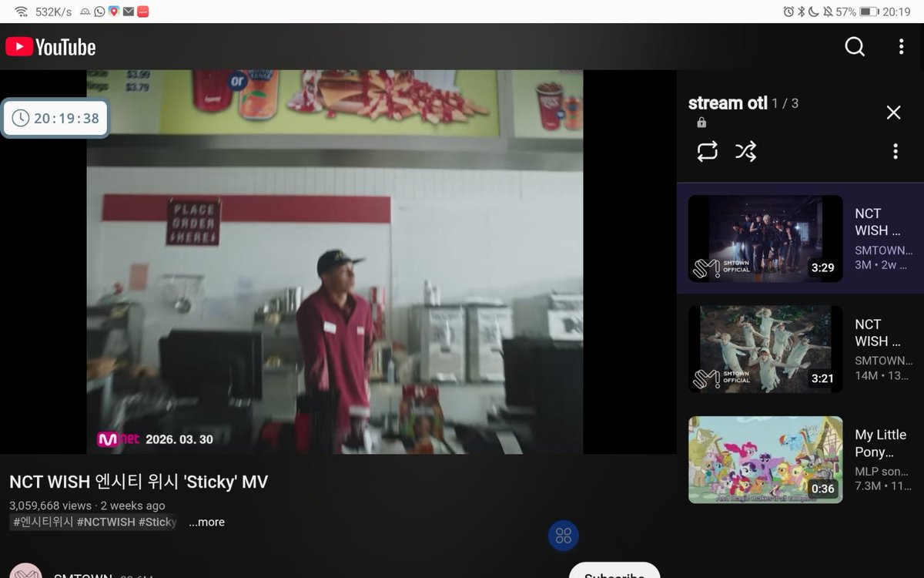Open the YouTube home logo

pos(51,47)
